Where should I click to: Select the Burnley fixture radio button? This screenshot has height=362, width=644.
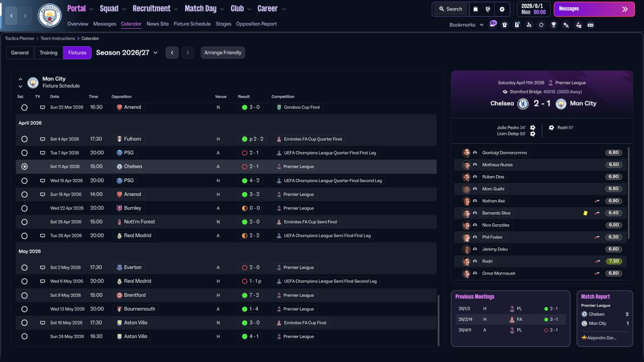[25, 208]
